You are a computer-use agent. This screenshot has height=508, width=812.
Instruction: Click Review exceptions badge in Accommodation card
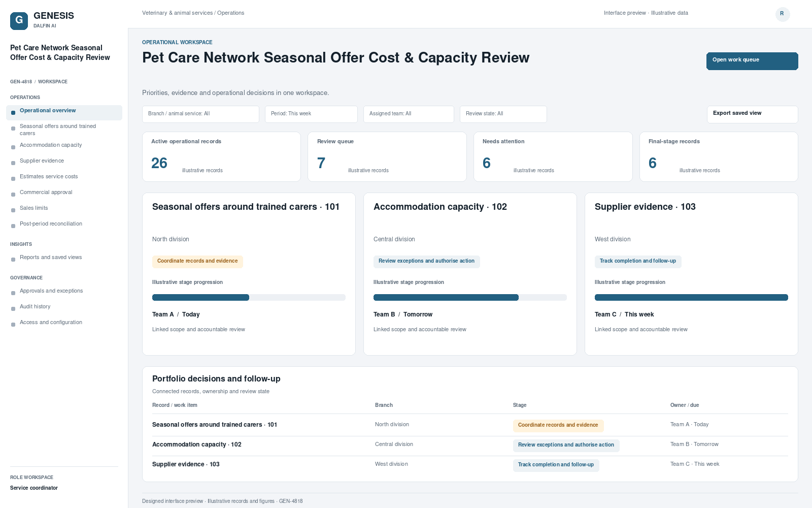point(426,262)
